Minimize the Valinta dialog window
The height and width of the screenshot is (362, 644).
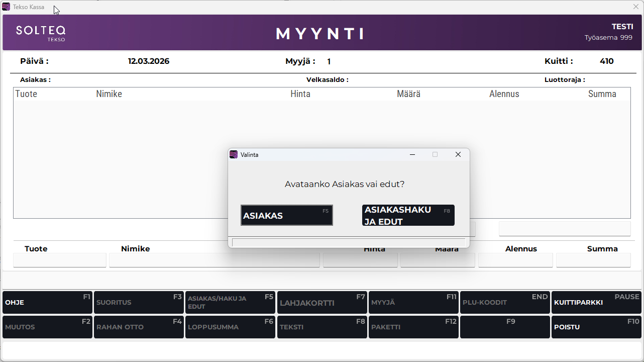[412, 155]
